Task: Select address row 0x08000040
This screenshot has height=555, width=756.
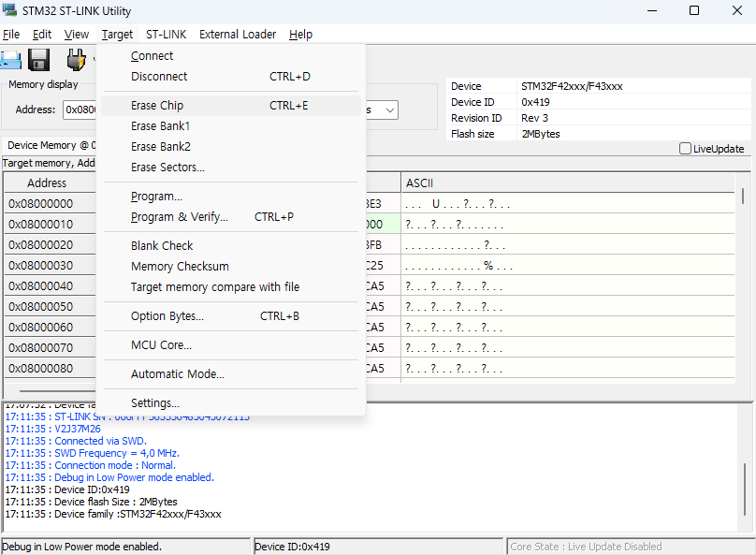Action: [x=41, y=286]
